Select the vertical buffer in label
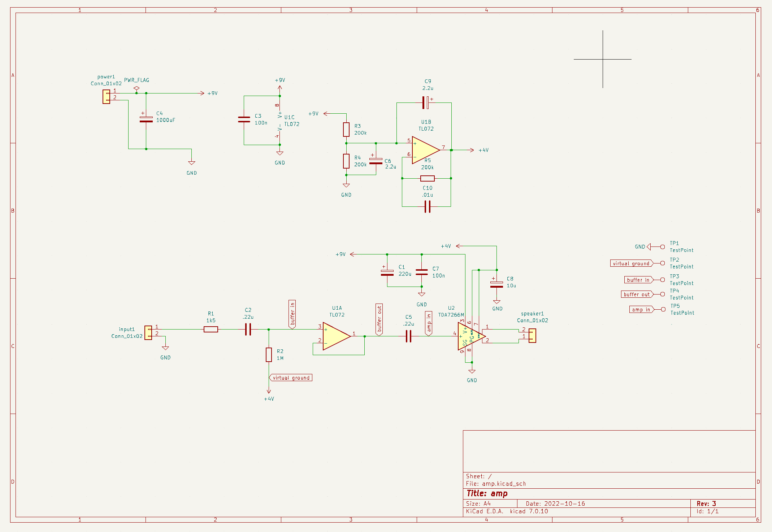The image size is (772, 532). click(292, 314)
